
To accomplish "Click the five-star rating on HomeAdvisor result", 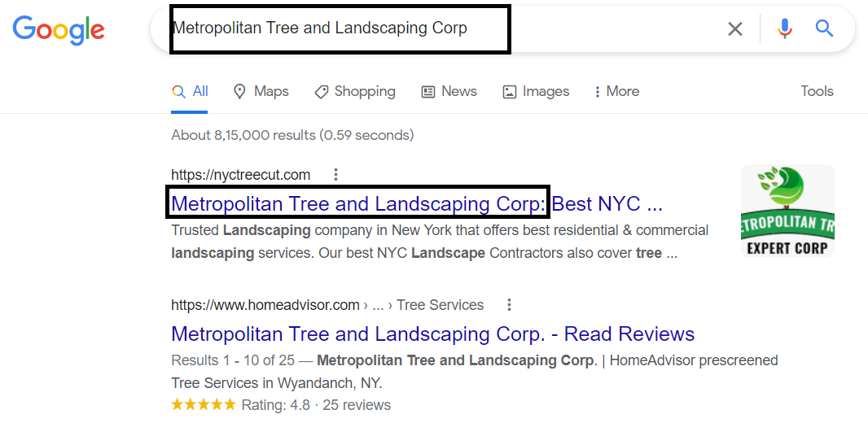I will pos(204,404).
